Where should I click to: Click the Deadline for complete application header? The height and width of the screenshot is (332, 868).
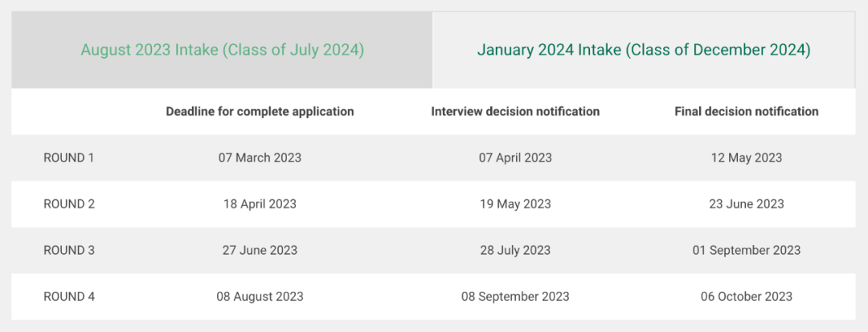click(260, 112)
